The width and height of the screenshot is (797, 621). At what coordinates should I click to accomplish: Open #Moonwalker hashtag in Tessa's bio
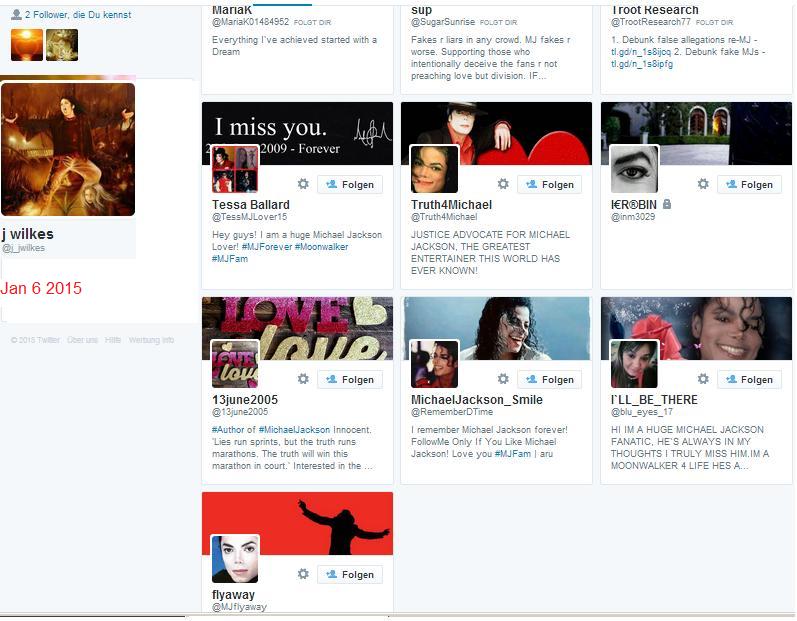(x=321, y=246)
